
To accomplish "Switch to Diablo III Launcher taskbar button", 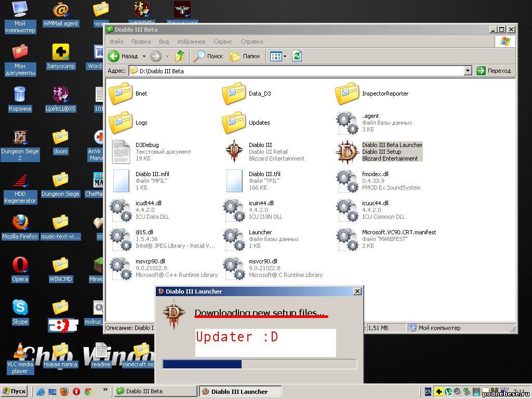I will coord(240,392).
